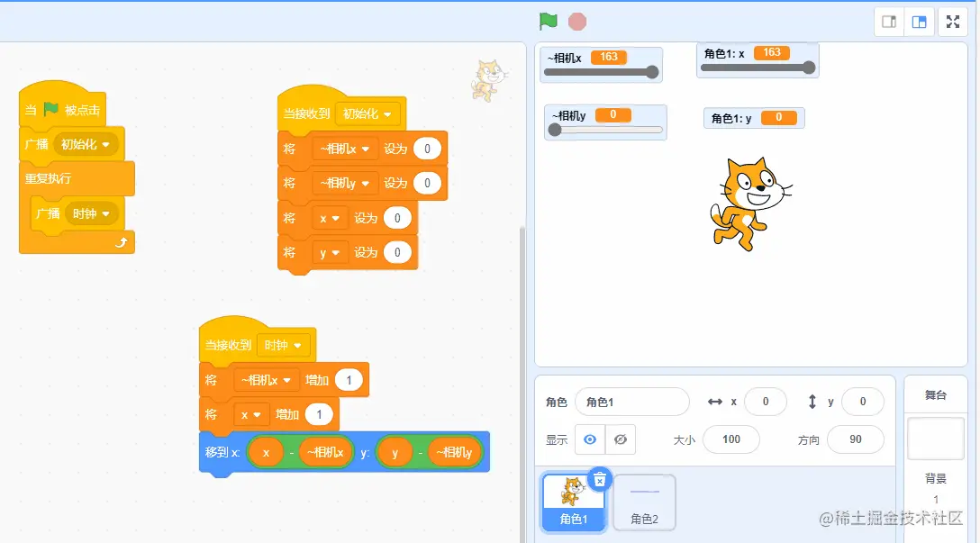The width and height of the screenshot is (980, 543).
Task: Open ~相机y dropdown in 设为 block
Action: click(345, 183)
